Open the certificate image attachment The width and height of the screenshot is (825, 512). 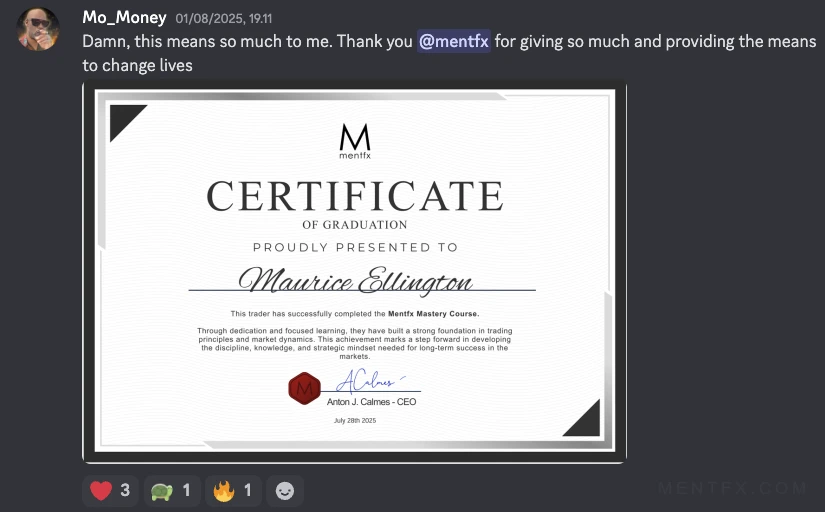(354, 272)
